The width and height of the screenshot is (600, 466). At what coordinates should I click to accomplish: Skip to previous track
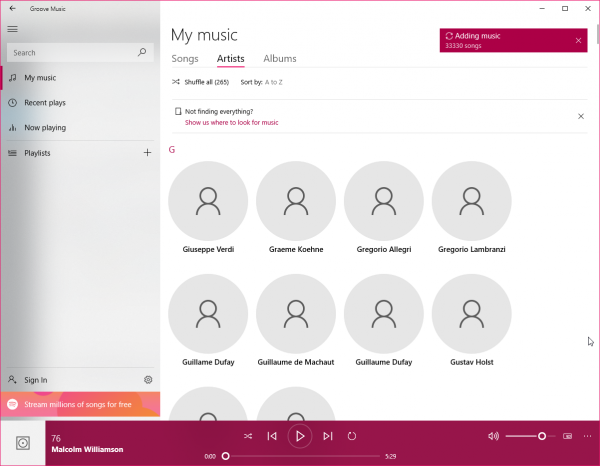coord(272,436)
